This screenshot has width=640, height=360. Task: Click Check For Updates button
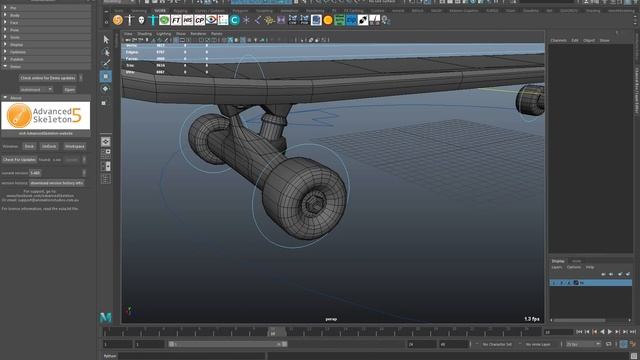(x=19, y=160)
